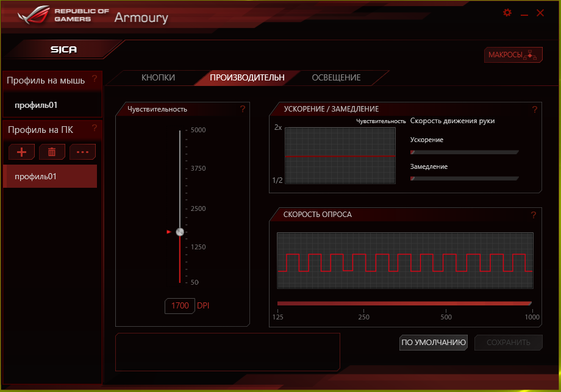Open the МАКРОСЫ macros editor
Image resolution: width=561 pixels, height=392 pixels.
[513, 55]
